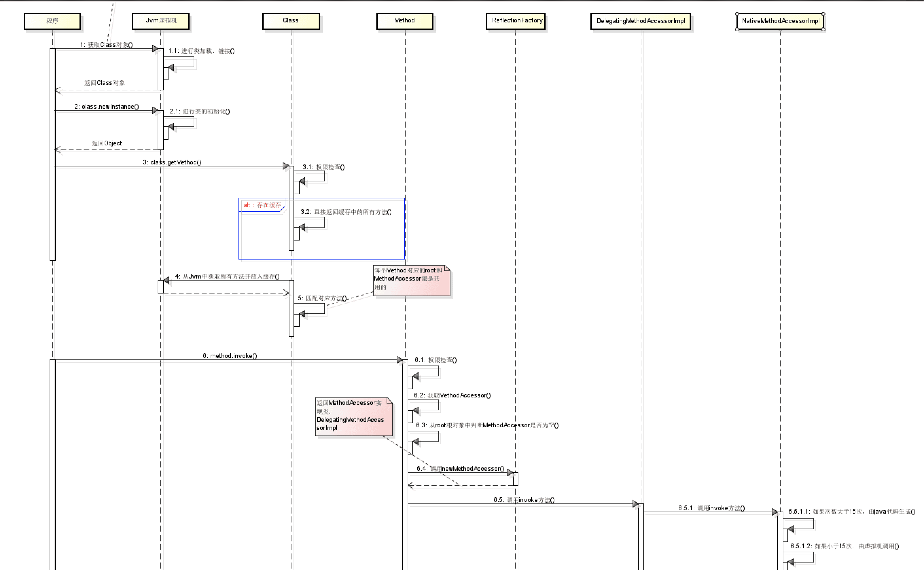Click the alt: 存在缓存 fragment label
The height and width of the screenshot is (570, 924).
(262, 205)
